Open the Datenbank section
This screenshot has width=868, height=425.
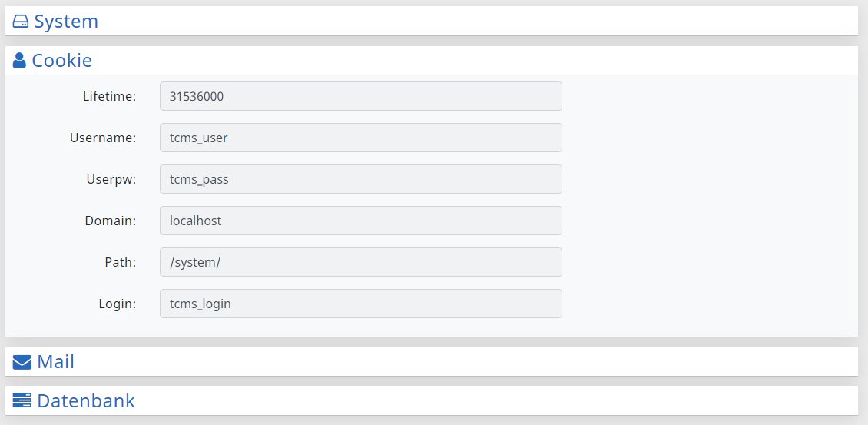coord(431,400)
